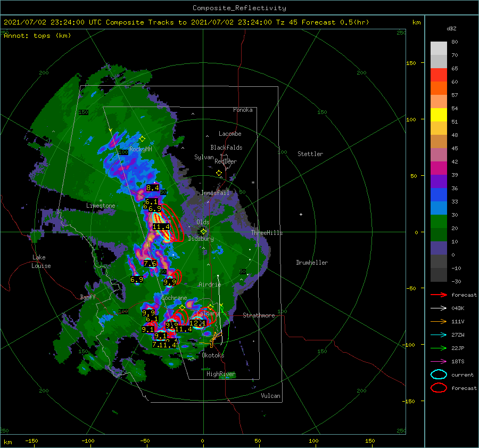Click the 'Forecast 0.5(hr)' header text
479x448 pixels.
click(x=335, y=22)
